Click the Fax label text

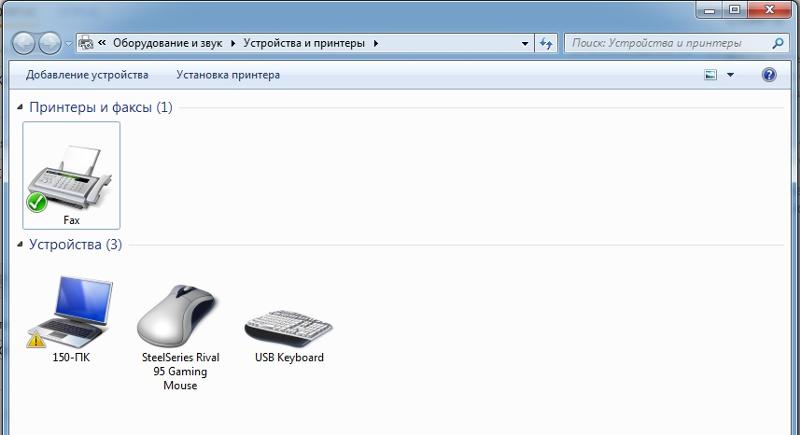pyautogui.click(x=71, y=220)
